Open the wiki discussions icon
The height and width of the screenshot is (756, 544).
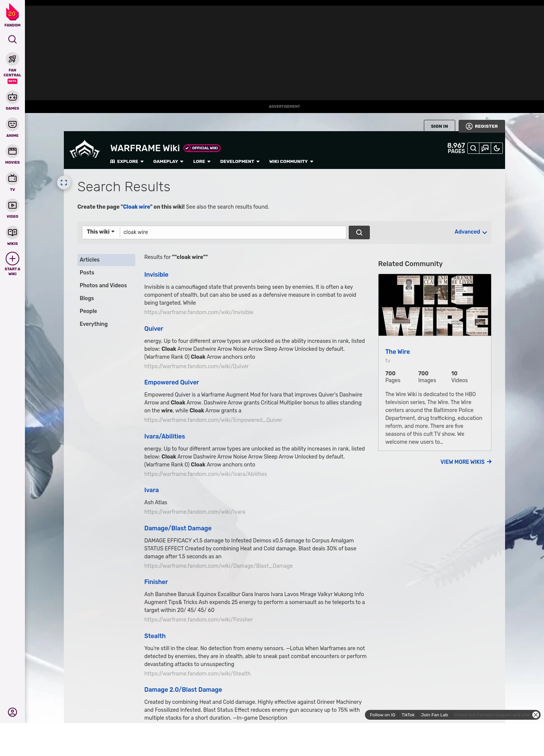(x=485, y=148)
